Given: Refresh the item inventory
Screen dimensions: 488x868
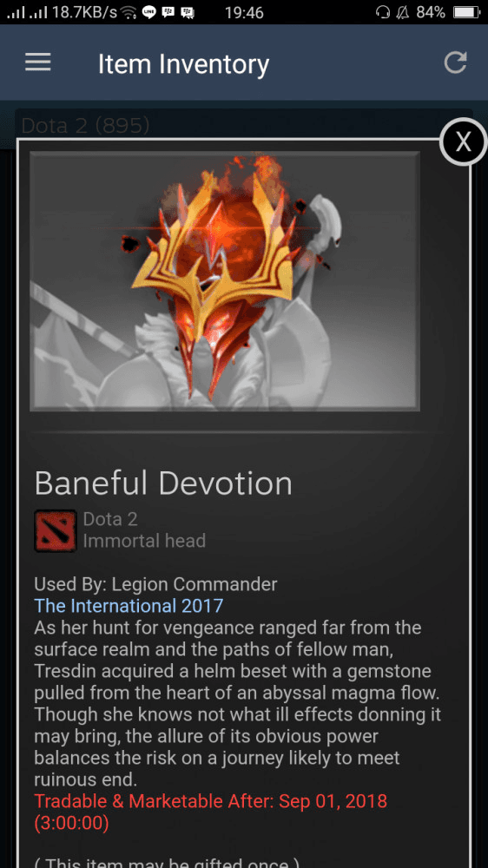Looking at the screenshot, I should tap(455, 62).
